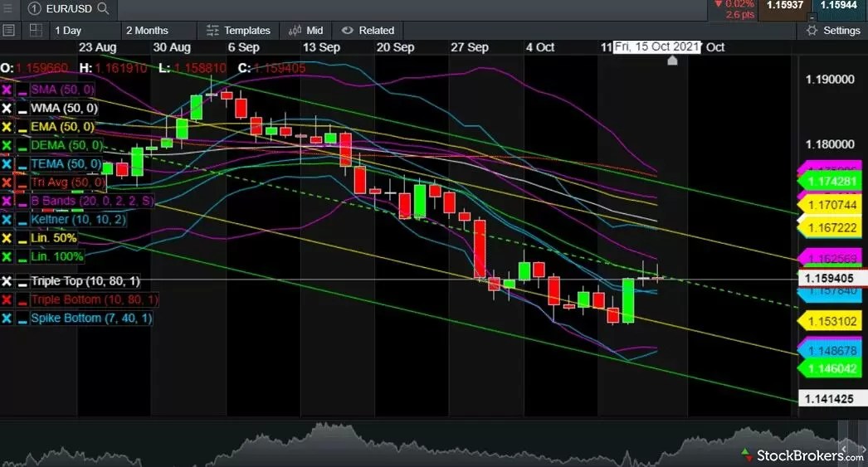Remove the Keltner (10, 10, 2) indicator
This screenshot has width=868, height=467.
tap(7, 220)
